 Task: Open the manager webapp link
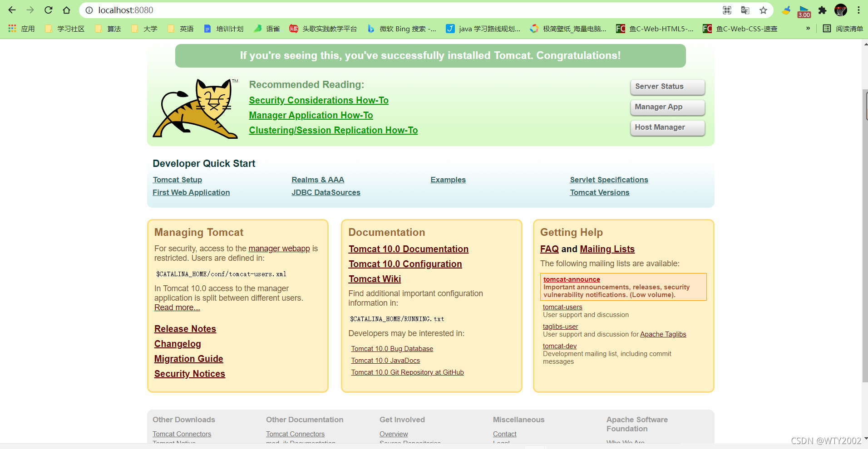[279, 249]
